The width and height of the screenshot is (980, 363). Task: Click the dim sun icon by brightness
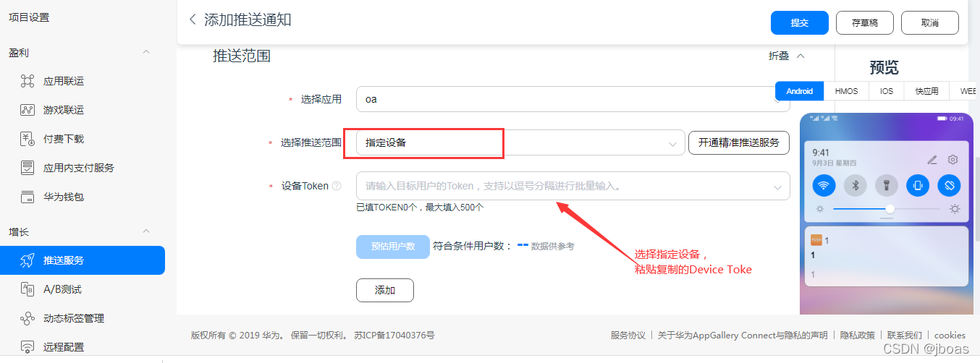(x=819, y=209)
